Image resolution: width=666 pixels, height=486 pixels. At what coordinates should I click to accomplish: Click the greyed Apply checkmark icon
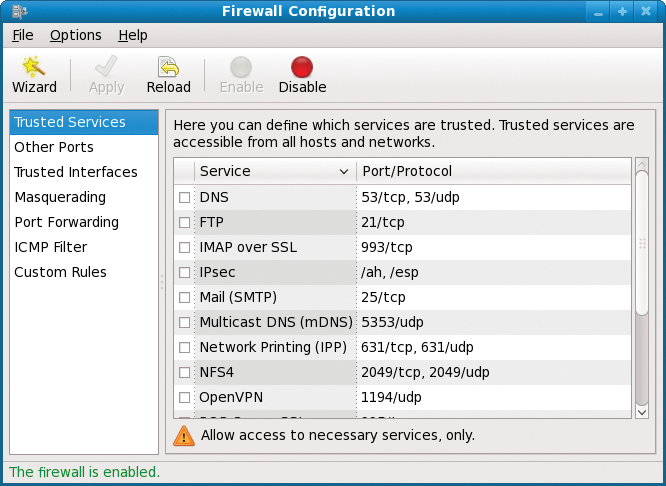[106, 66]
